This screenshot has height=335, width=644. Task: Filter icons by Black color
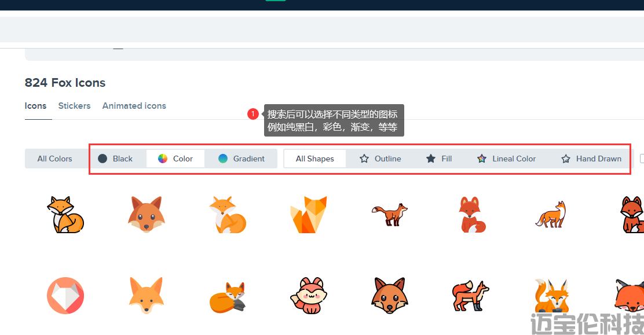coord(115,159)
